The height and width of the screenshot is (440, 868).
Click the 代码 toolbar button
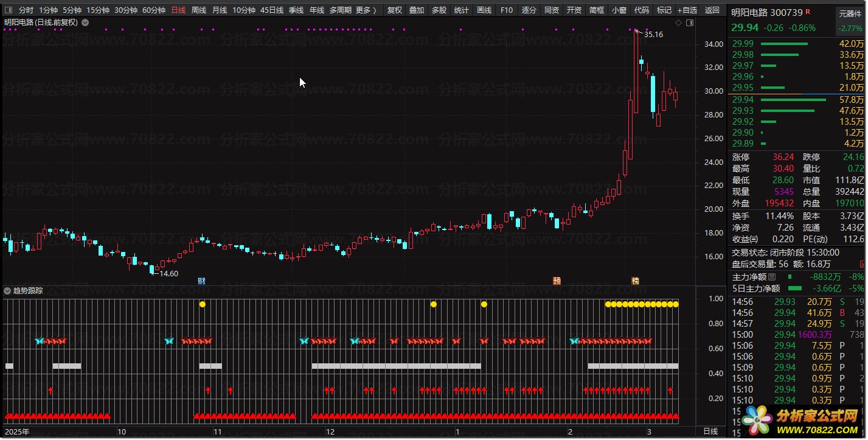(x=642, y=10)
